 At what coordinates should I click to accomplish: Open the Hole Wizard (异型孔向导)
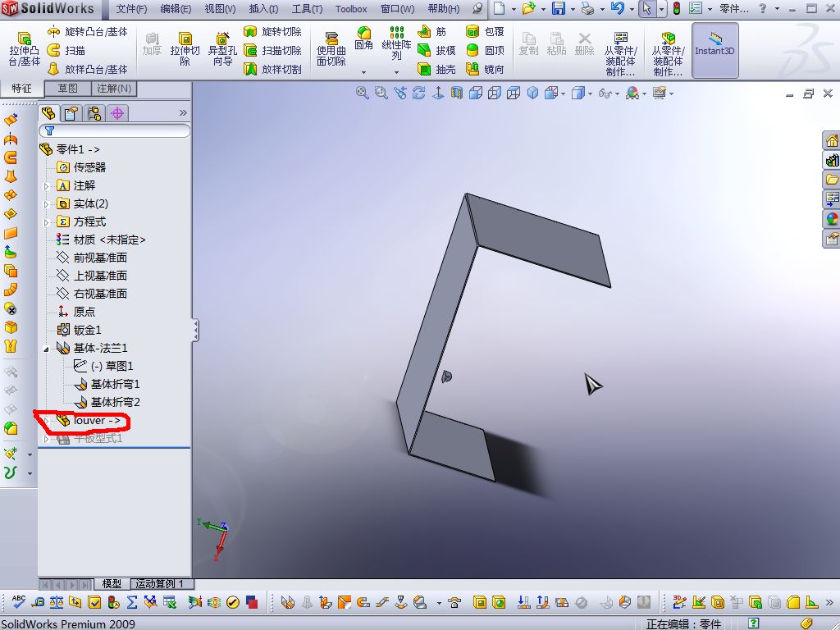[222, 49]
